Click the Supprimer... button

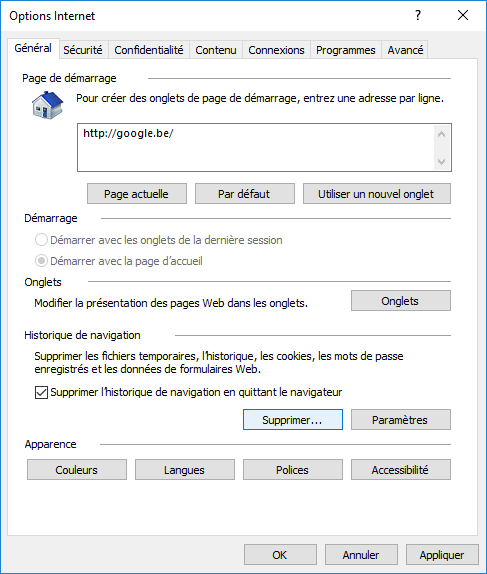click(x=293, y=420)
